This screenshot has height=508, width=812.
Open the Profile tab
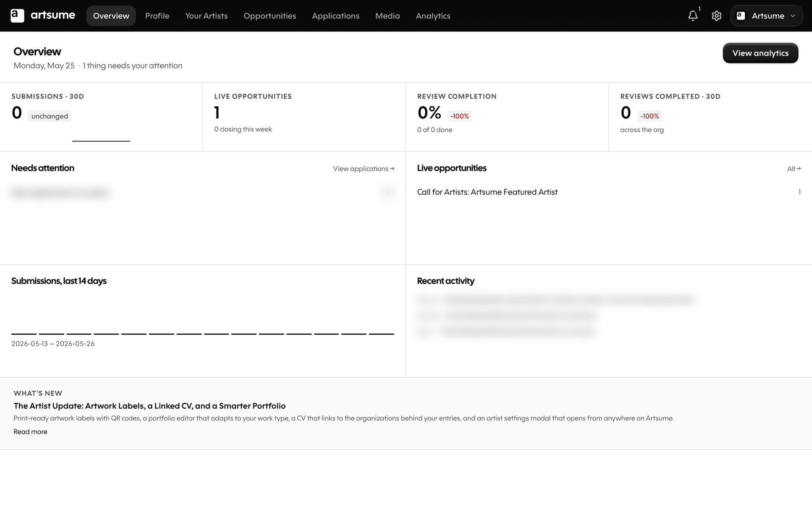pos(157,16)
